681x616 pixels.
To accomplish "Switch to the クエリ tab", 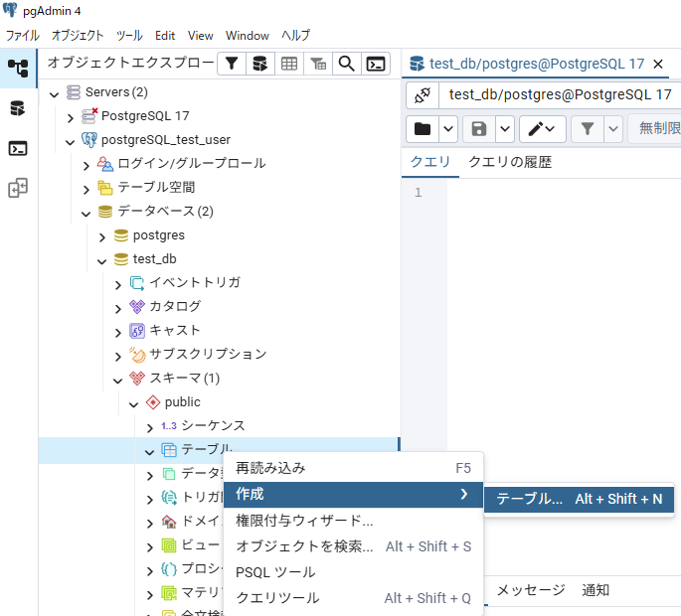I will click(429, 162).
